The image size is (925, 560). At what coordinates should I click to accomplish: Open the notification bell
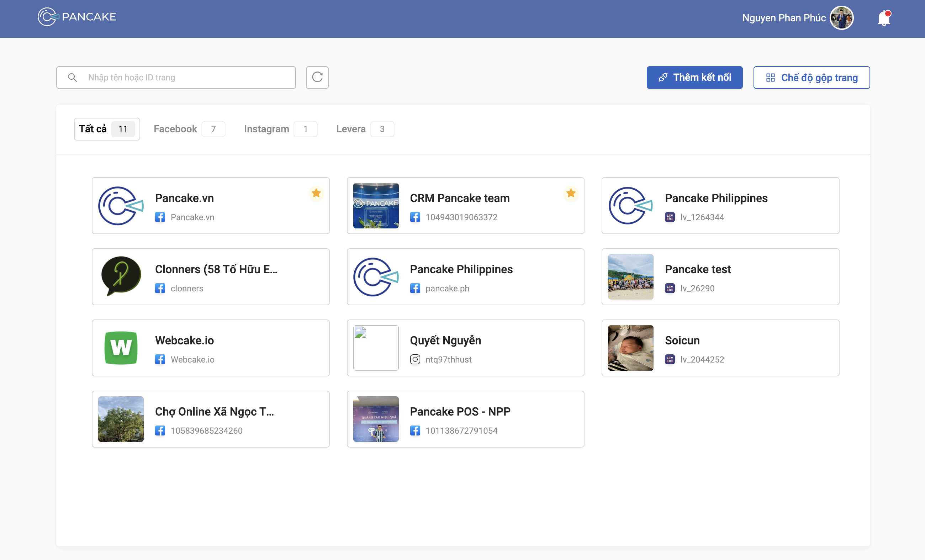pos(884,18)
